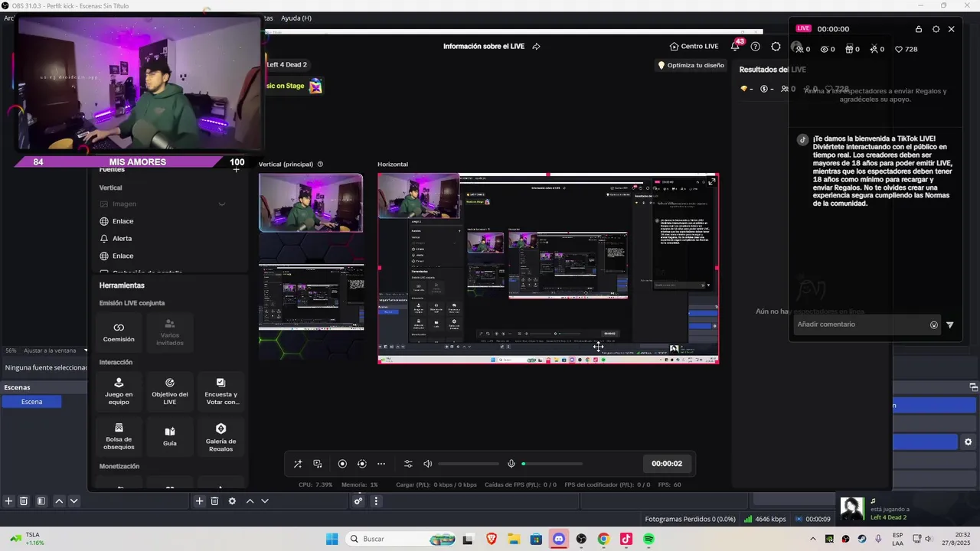980x551 pixels.
Task: Move scene down in OBS
Action: [x=73, y=501]
